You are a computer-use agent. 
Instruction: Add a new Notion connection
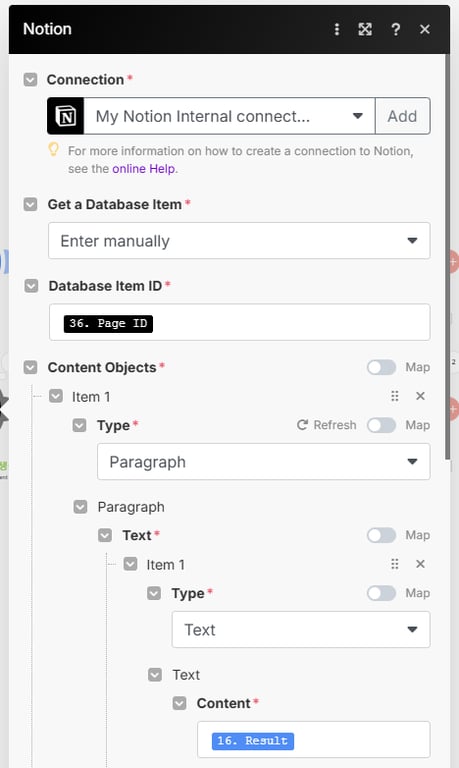pos(402,116)
